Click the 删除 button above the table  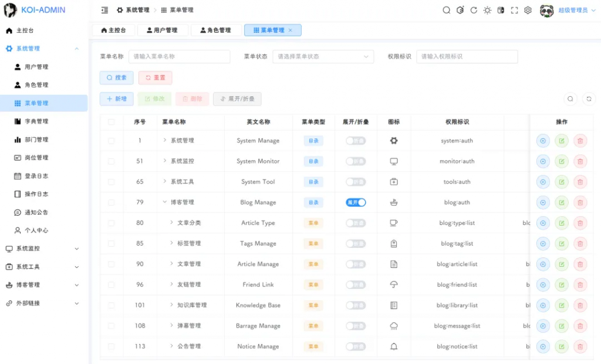[x=193, y=98]
